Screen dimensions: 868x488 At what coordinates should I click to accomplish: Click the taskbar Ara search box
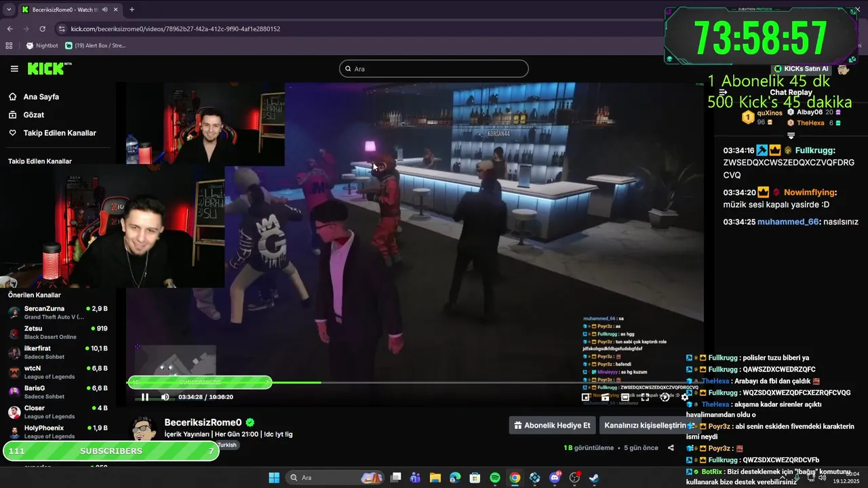click(x=336, y=478)
